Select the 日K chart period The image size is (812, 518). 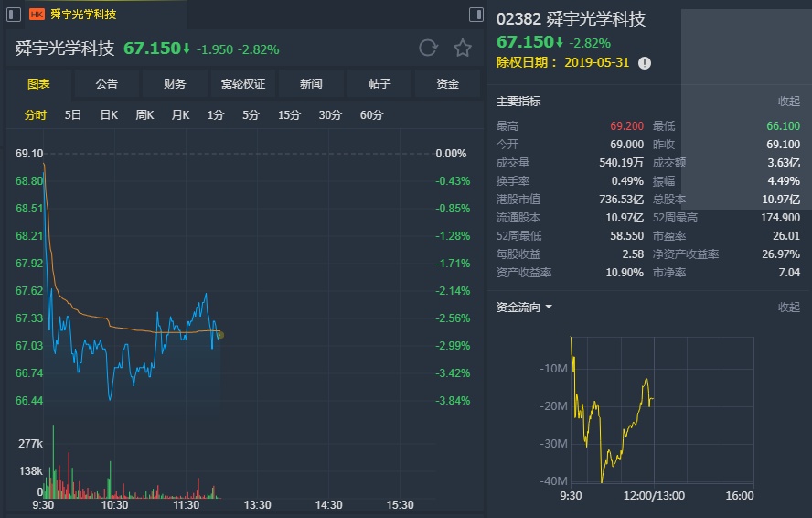coord(109,115)
